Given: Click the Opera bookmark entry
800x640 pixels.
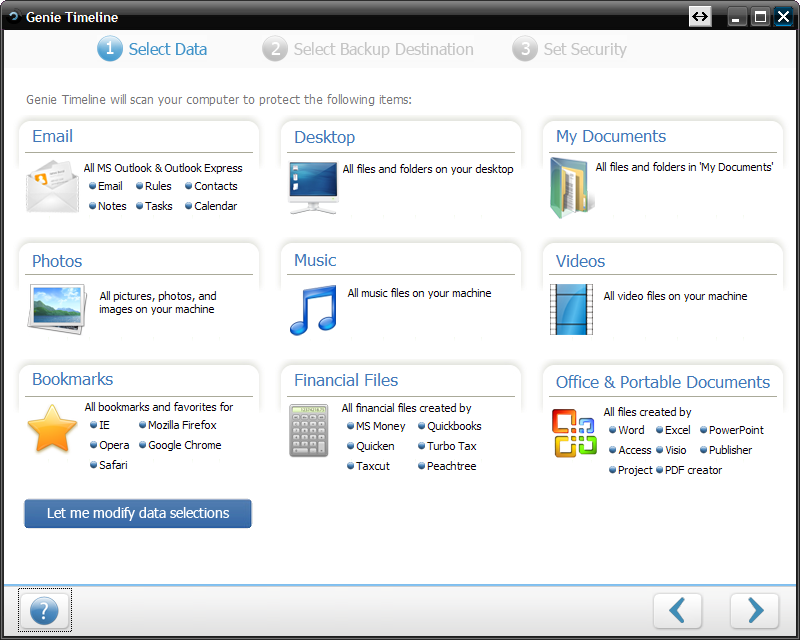Looking at the screenshot, I should point(110,445).
